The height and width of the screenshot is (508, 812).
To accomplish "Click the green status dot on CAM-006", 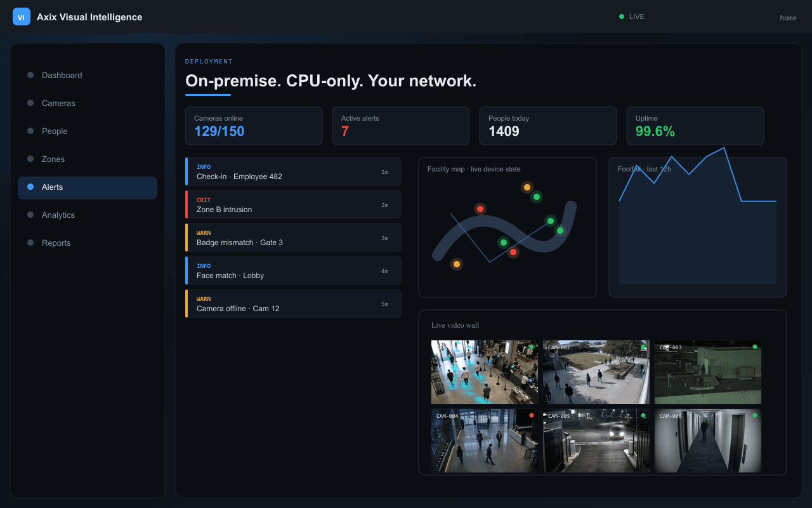I will coord(755,415).
